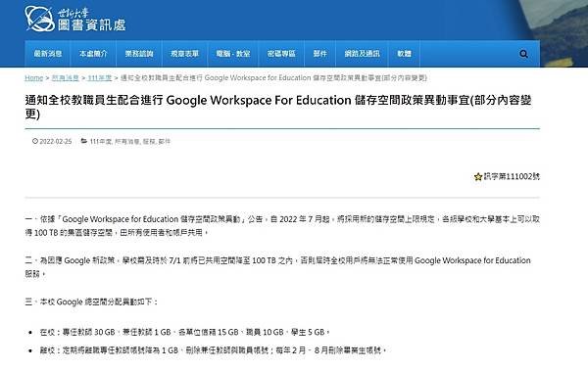This screenshot has height=370, width=588.
Task: Click the clock icon beside 2022-02-25
Action: (x=35, y=141)
